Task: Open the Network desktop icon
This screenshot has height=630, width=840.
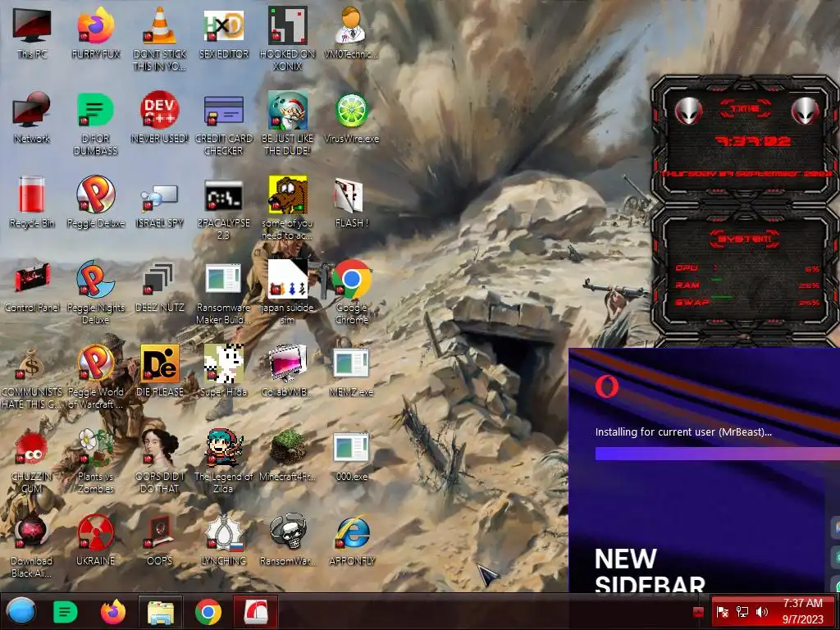Action: 32,118
